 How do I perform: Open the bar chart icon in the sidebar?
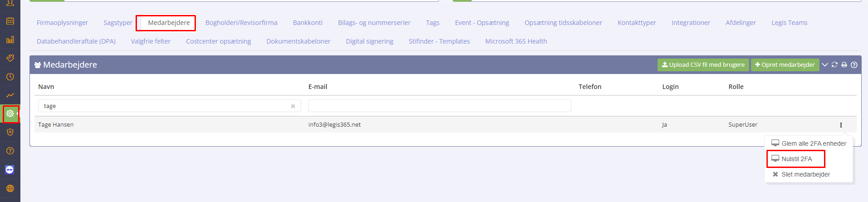click(x=10, y=39)
